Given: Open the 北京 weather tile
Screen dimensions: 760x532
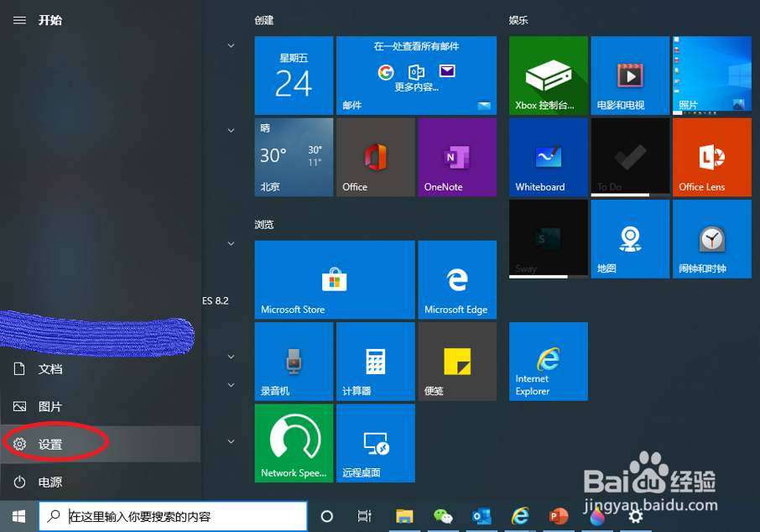Looking at the screenshot, I should click(294, 157).
